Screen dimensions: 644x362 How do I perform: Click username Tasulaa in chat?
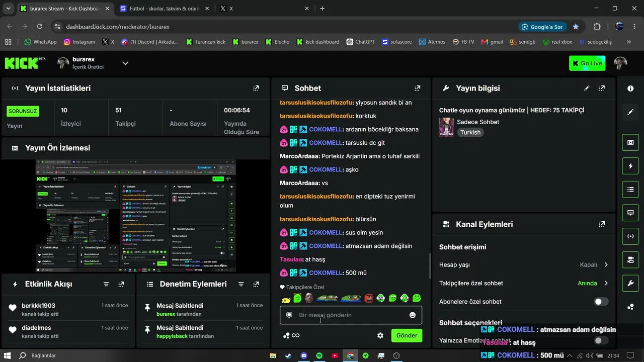click(x=291, y=259)
